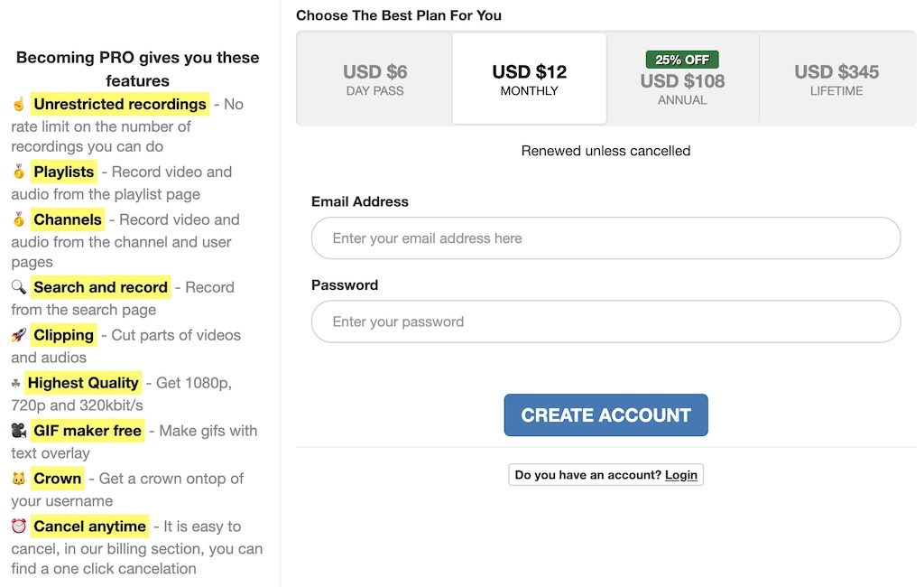The width and height of the screenshot is (924, 587).
Task: Click the movie camera icon by GIF maker free
Action: pos(18,431)
